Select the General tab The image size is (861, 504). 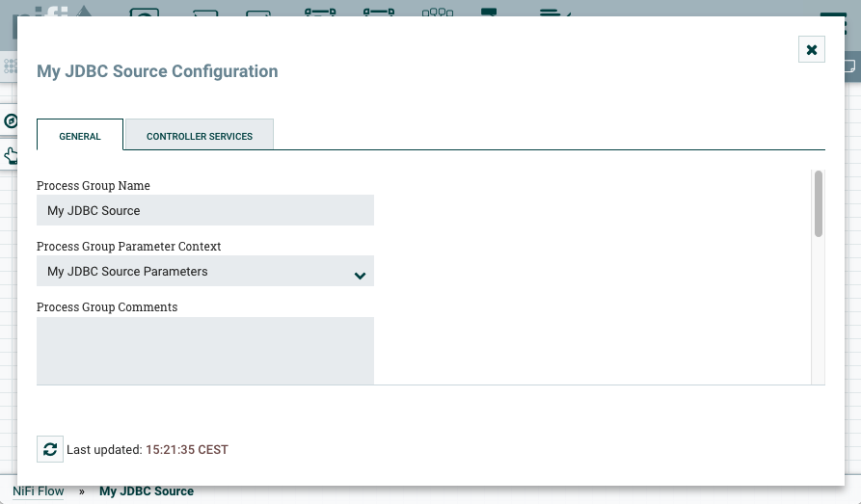click(80, 136)
